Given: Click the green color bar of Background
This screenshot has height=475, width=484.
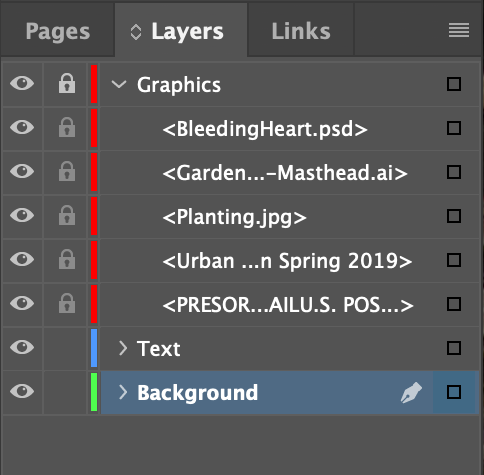Looking at the screenshot, I should pos(94,392).
